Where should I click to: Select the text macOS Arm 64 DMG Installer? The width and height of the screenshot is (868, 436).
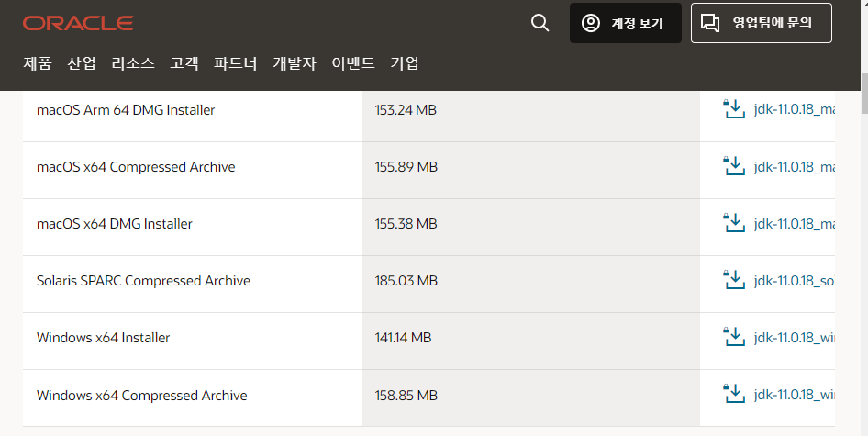coord(126,110)
